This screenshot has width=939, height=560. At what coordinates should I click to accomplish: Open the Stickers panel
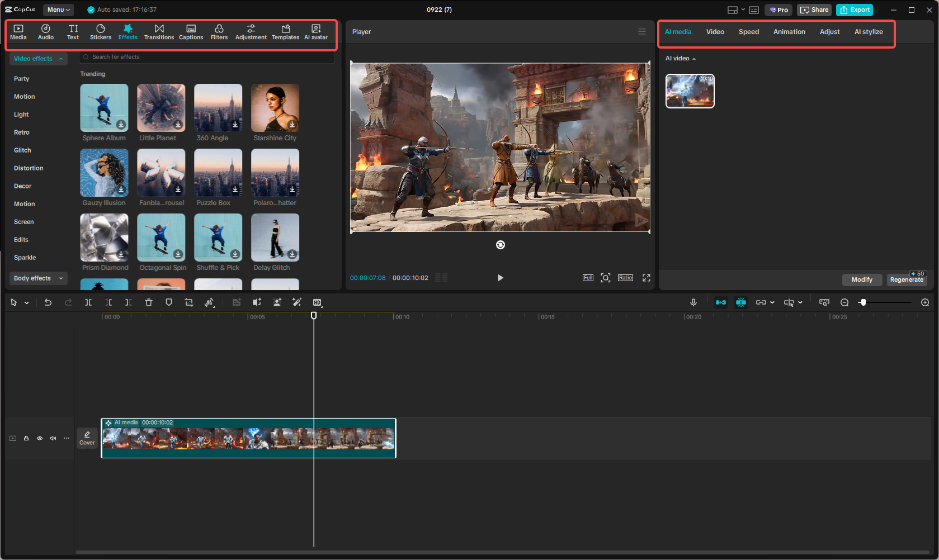[101, 32]
